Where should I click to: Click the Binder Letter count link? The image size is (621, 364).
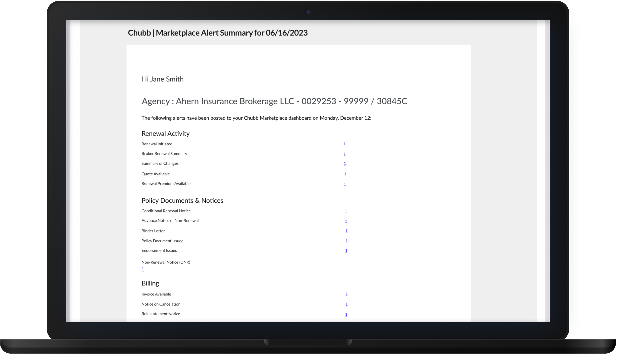coord(346,231)
